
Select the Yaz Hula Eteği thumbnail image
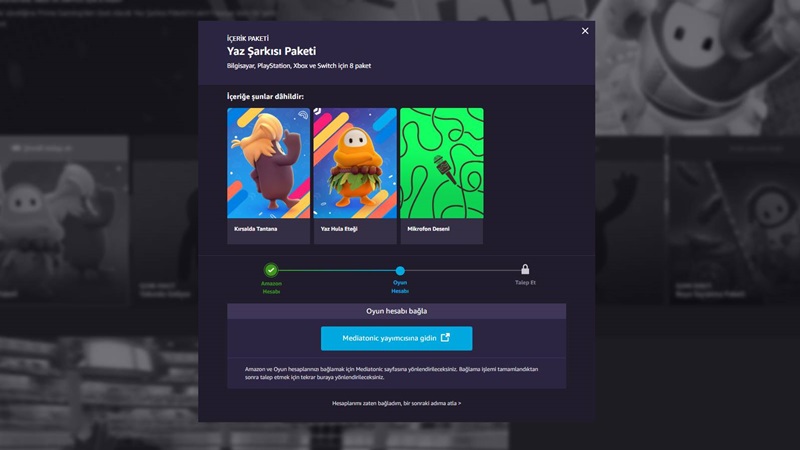click(355, 163)
